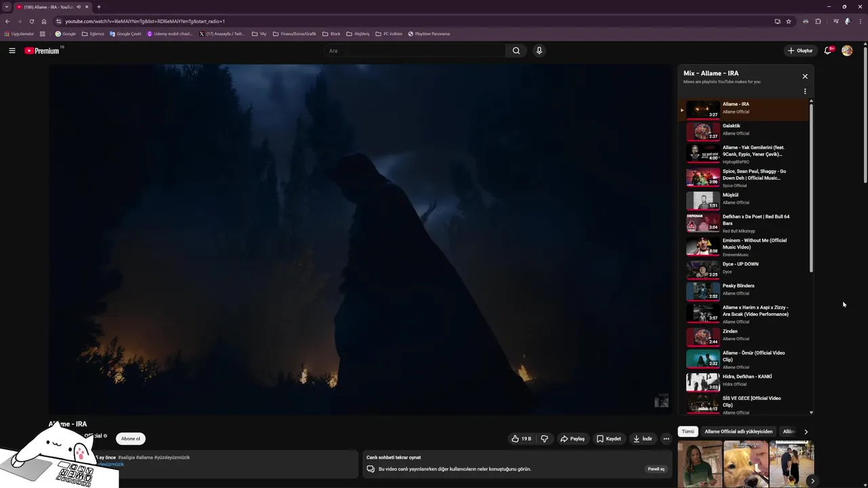Open the mix playlist three-dot menu

tap(805, 91)
